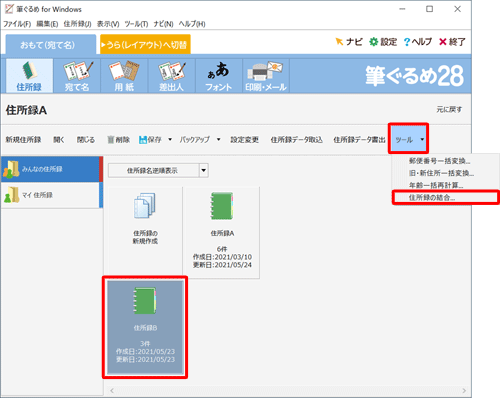
Task: Click the 新規住所録 button
Action: point(23,140)
